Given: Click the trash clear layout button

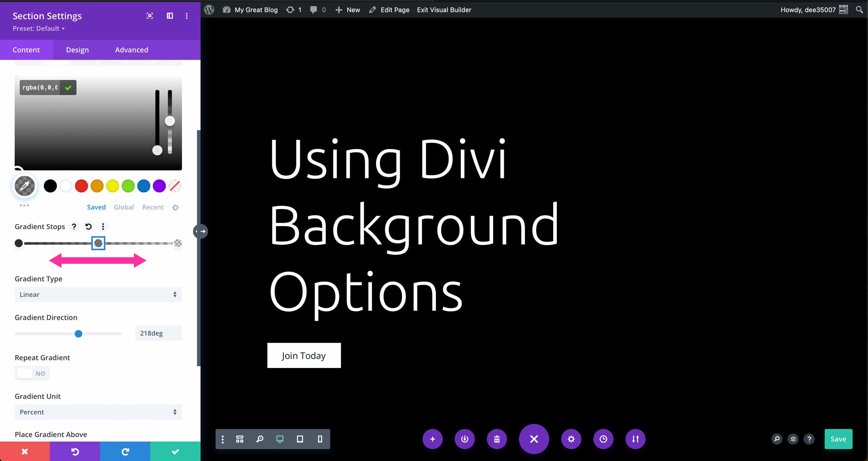Looking at the screenshot, I should pos(497,439).
